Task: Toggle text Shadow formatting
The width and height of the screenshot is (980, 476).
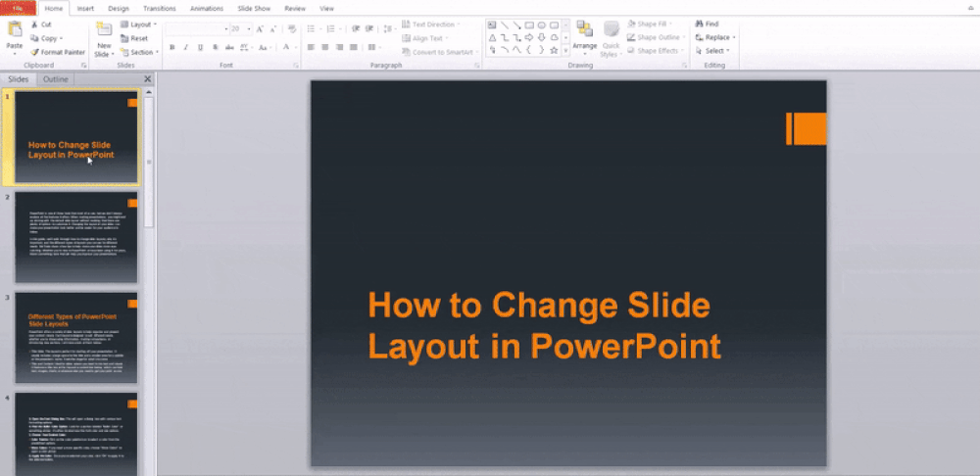Action: pos(215,47)
